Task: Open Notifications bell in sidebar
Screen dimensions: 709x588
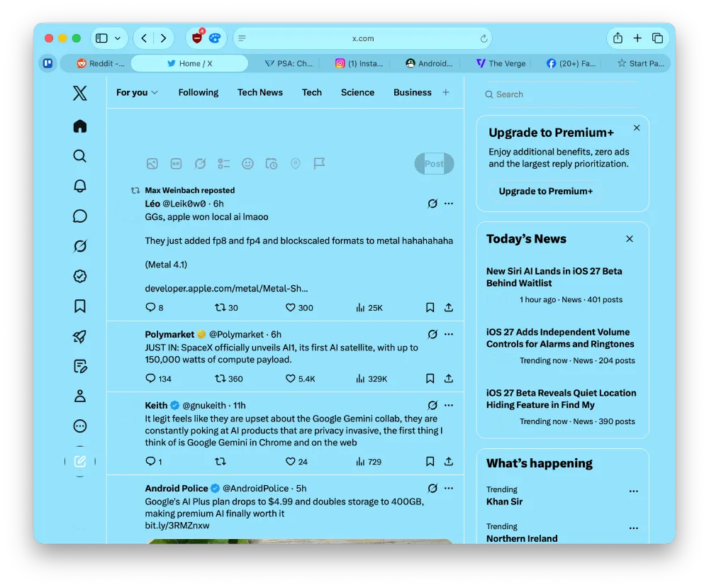Action: coord(80,186)
